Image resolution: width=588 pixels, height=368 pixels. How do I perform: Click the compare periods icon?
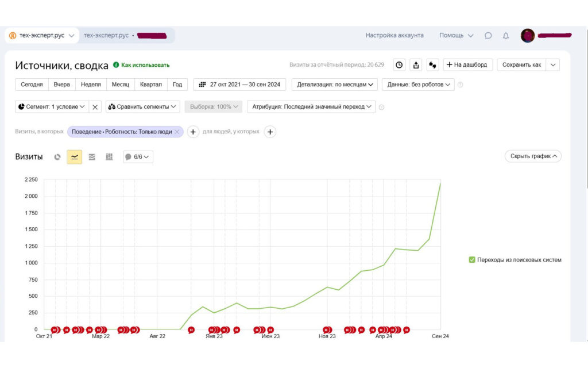pyautogui.click(x=432, y=64)
